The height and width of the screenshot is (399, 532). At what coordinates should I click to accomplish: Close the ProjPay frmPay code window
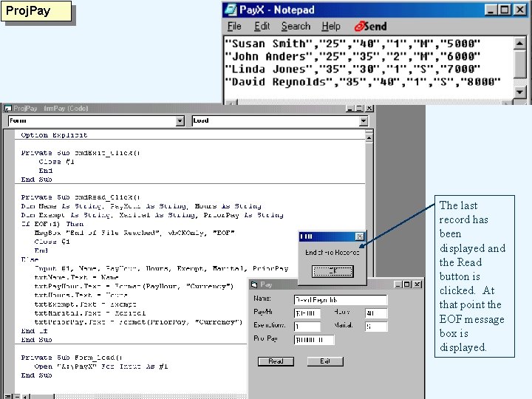point(369,109)
